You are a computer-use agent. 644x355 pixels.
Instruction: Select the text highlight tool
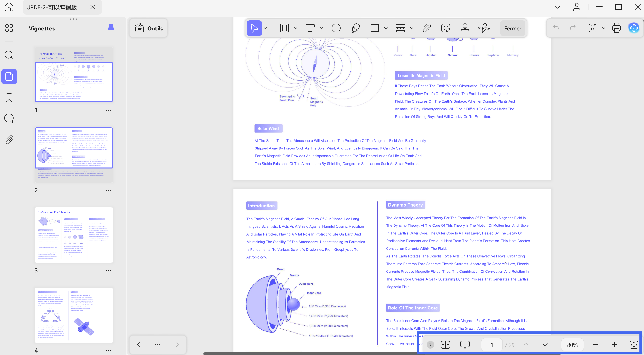(x=285, y=28)
